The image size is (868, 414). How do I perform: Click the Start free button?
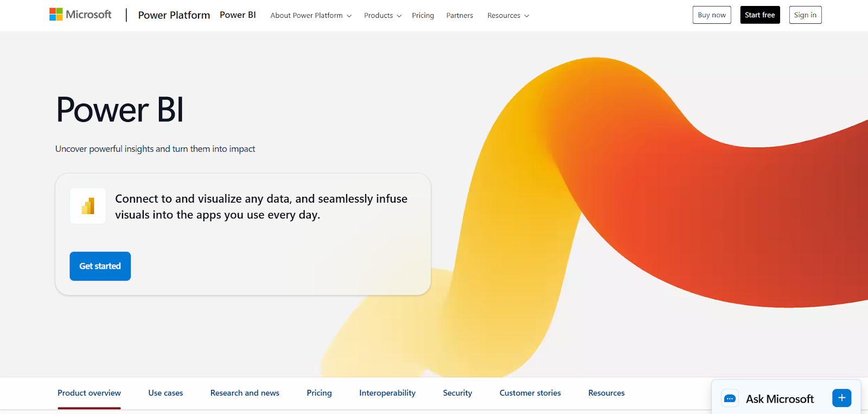click(759, 15)
